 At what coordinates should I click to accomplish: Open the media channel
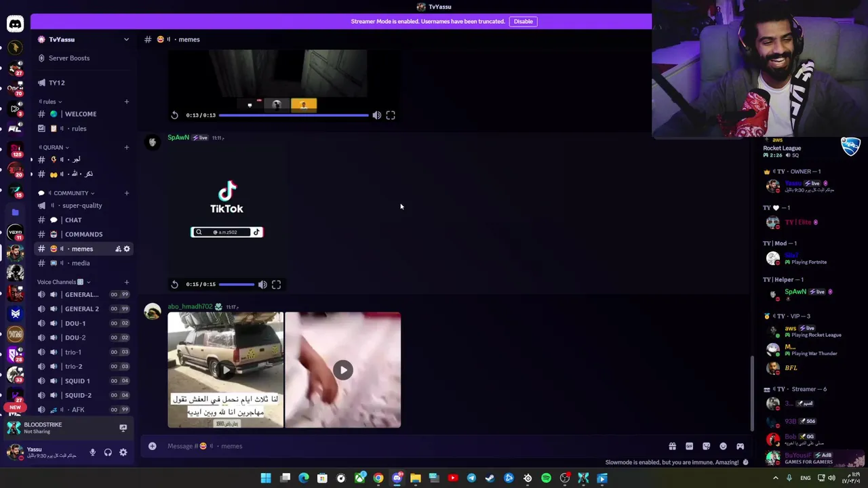(x=83, y=263)
